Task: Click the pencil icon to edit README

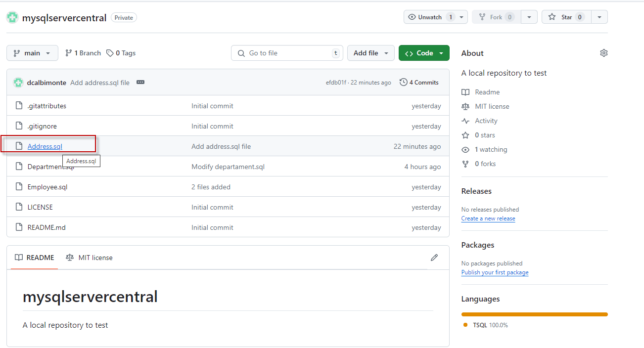Action: (434, 258)
